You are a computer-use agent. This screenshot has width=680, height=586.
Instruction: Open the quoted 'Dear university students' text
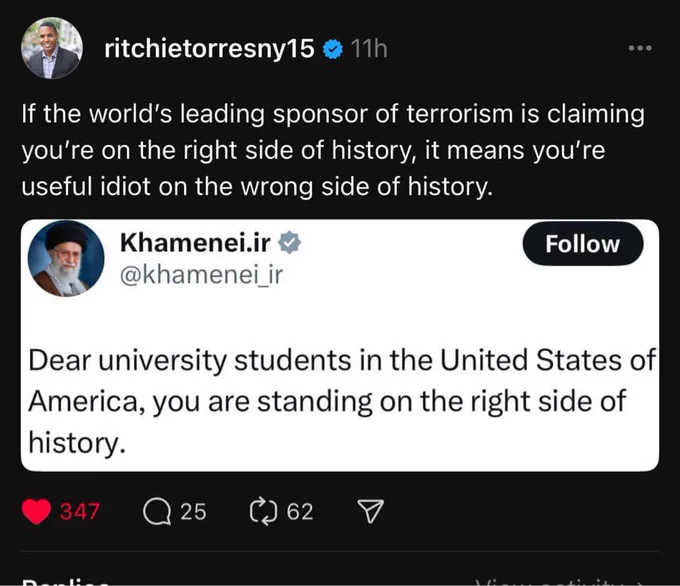click(x=341, y=401)
